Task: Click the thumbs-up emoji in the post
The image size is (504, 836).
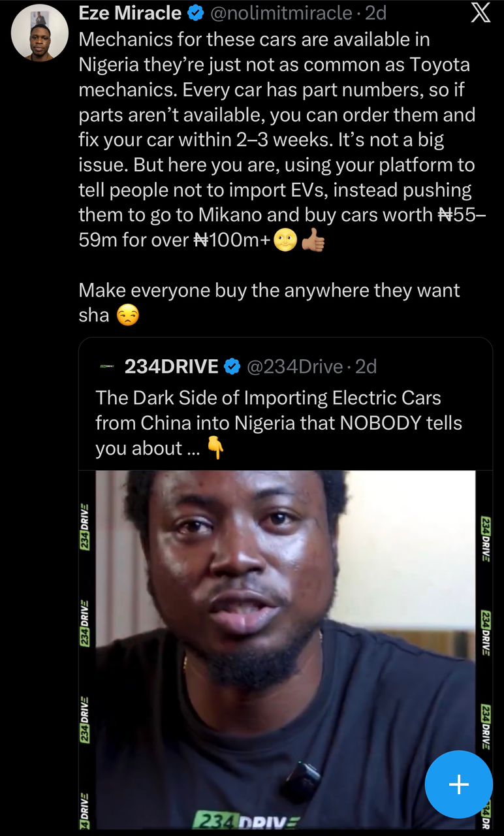Action: pyautogui.click(x=313, y=241)
